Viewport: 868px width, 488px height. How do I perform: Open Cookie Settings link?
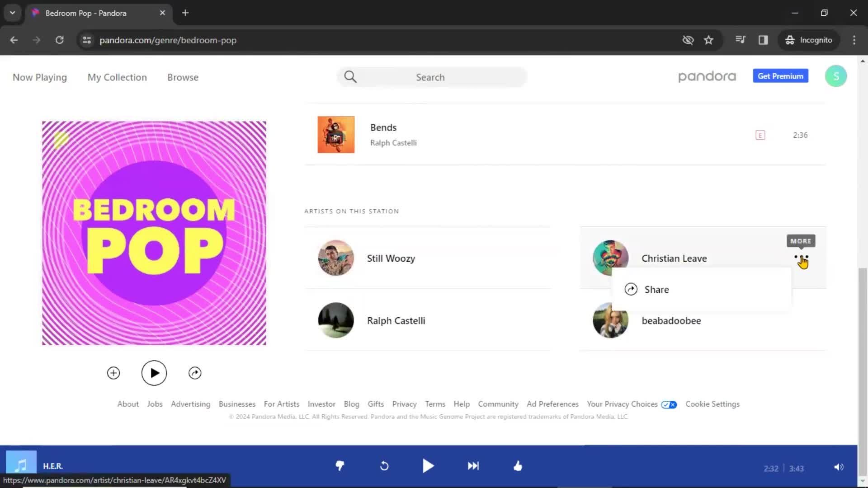[712, 404]
